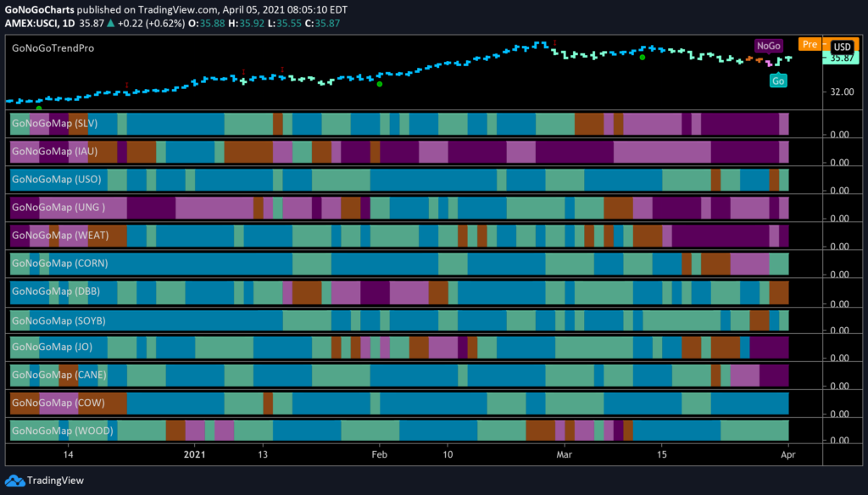Click the current price tag 35.87 on axis
868x495 pixels.
[x=842, y=58]
